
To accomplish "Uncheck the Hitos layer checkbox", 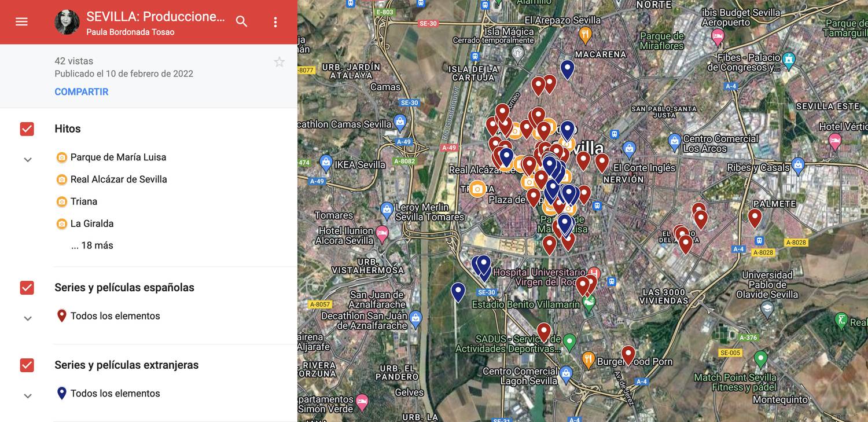I will coord(27,129).
